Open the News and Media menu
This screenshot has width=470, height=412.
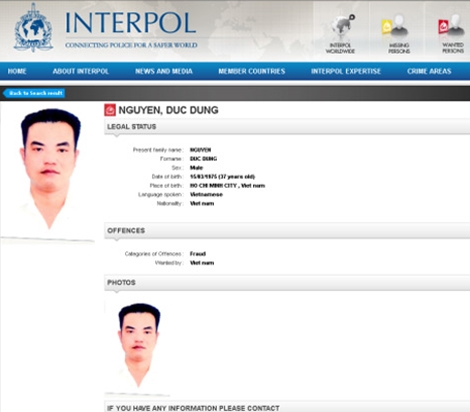[x=164, y=71]
